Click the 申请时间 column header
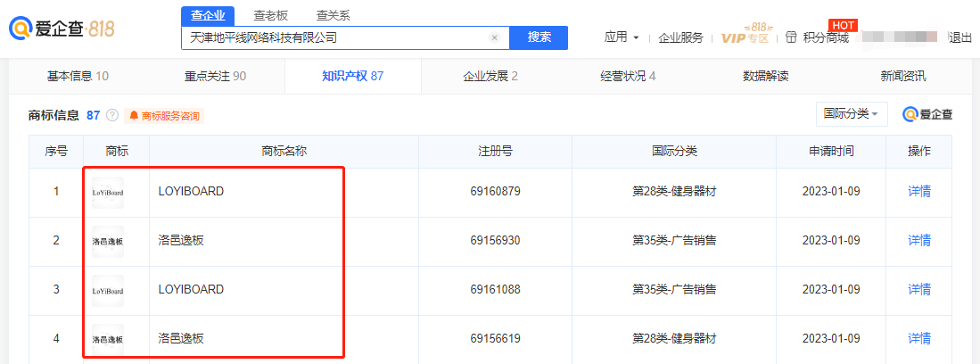This screenshot has width=980, height=364. tap(830, 152)
